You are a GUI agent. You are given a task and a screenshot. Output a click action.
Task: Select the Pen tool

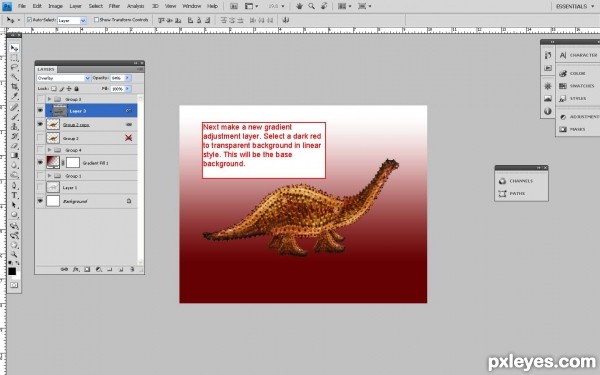pos(14,186)
